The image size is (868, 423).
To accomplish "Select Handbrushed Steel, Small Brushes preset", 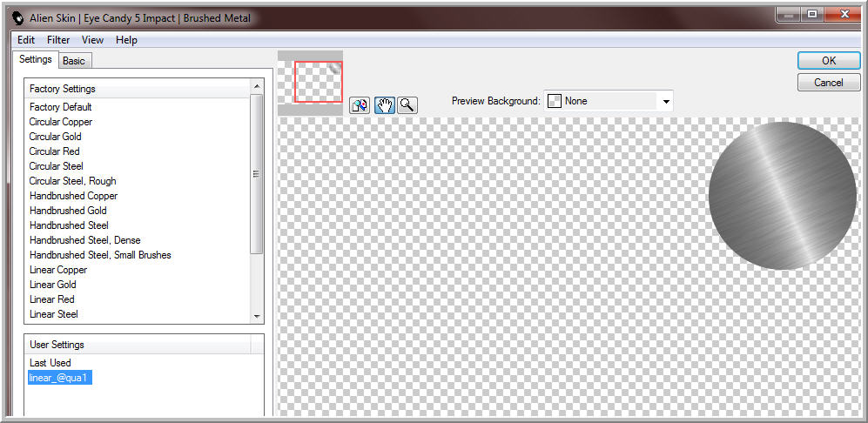I will (x=100, y=255).
